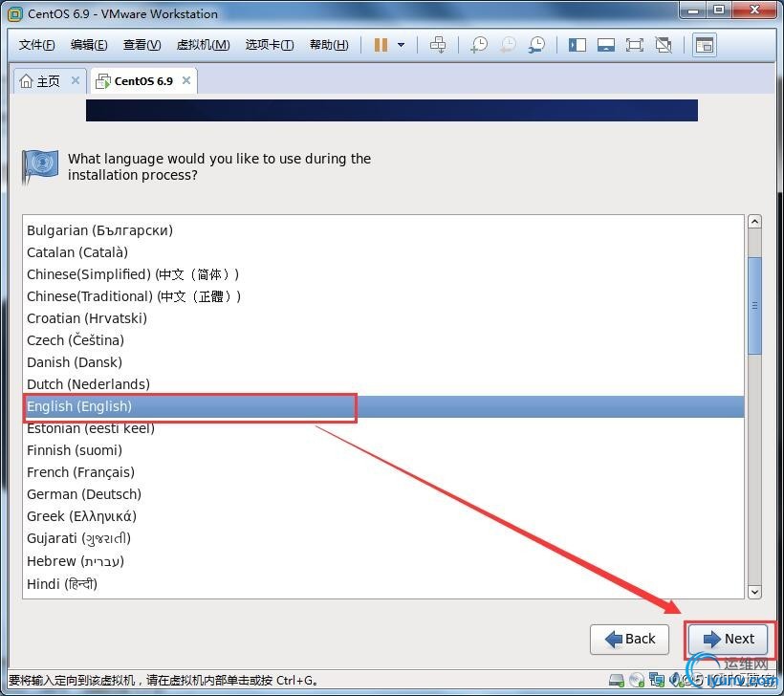Click the sound card status icon
This screenshot has width=784, height=696.
676,680
